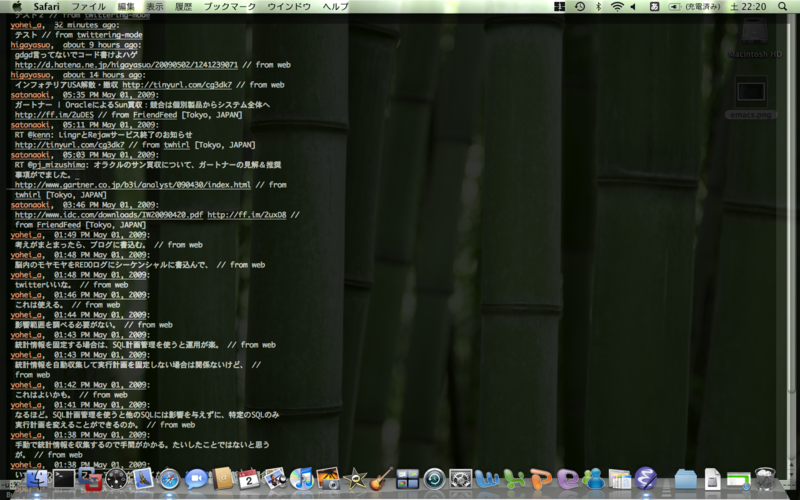The width and height of the screenshot is (800, 500).
Task: Open Finder from the dock
Action: pyautogui.click(x=37, y=480)
